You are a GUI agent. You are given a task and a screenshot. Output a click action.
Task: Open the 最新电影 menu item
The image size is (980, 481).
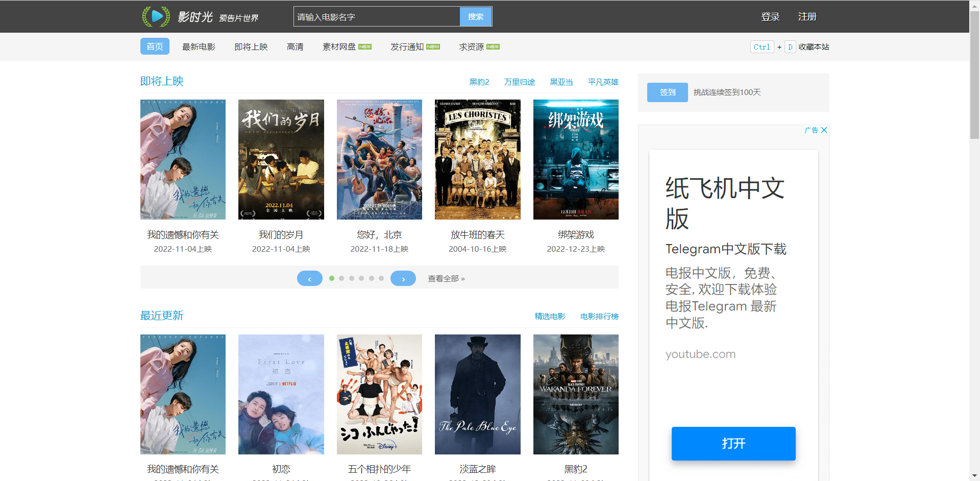199,46
